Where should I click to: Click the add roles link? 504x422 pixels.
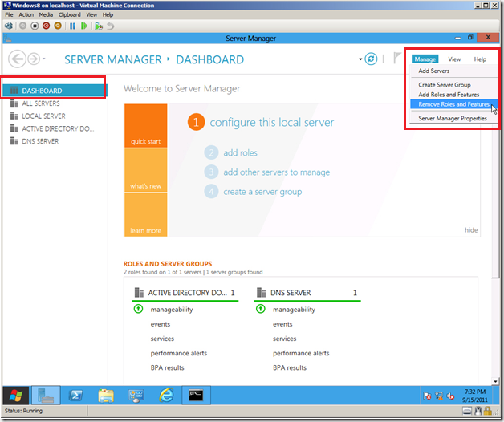pos(240,152)
